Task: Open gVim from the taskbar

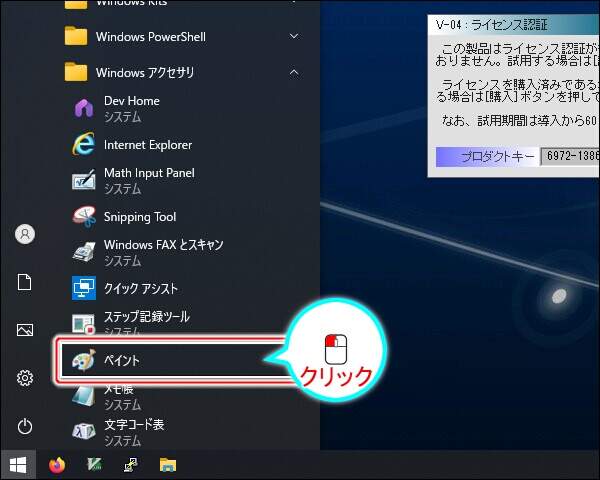Action: 94,465
